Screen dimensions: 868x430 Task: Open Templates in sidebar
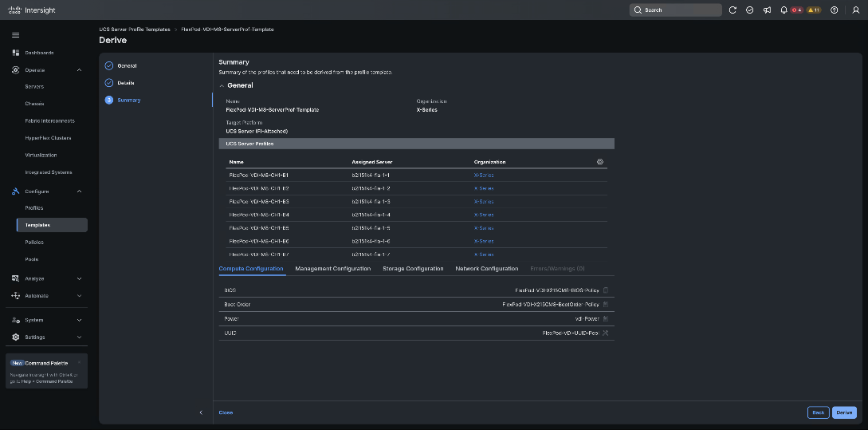pos(52,225)
